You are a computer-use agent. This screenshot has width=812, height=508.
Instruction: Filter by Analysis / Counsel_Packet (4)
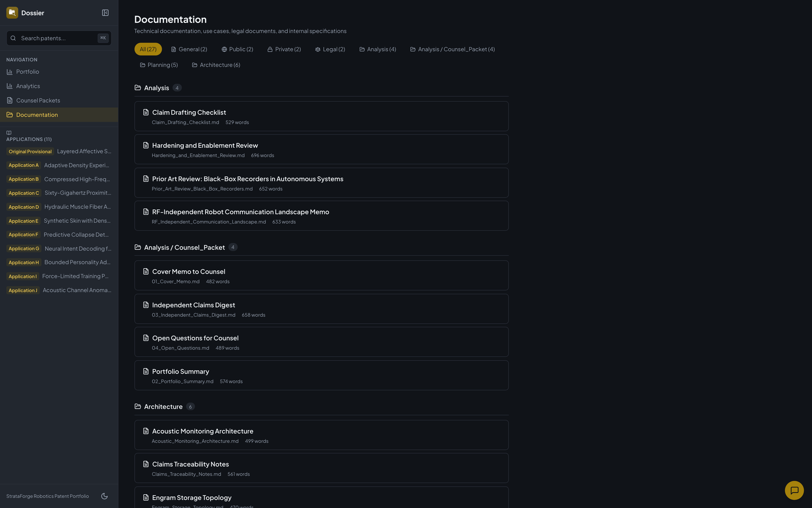pyautogui.click(x=452, y=49)
